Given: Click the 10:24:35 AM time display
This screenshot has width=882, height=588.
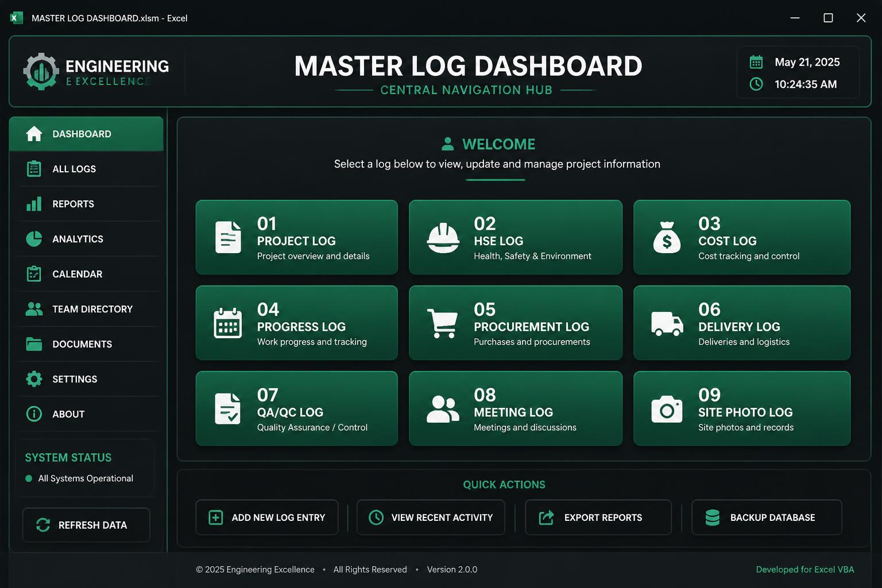Looking at the screenshot, I should coord(806,84).
